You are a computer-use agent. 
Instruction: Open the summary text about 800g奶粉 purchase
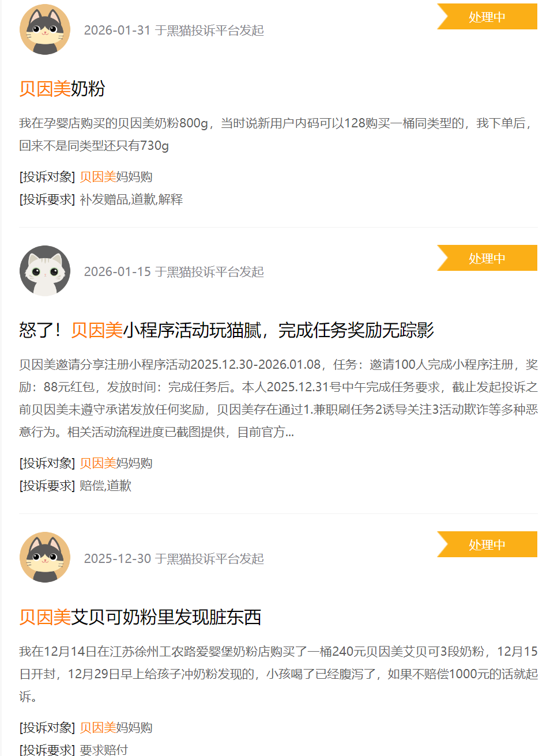coord(277,134)
